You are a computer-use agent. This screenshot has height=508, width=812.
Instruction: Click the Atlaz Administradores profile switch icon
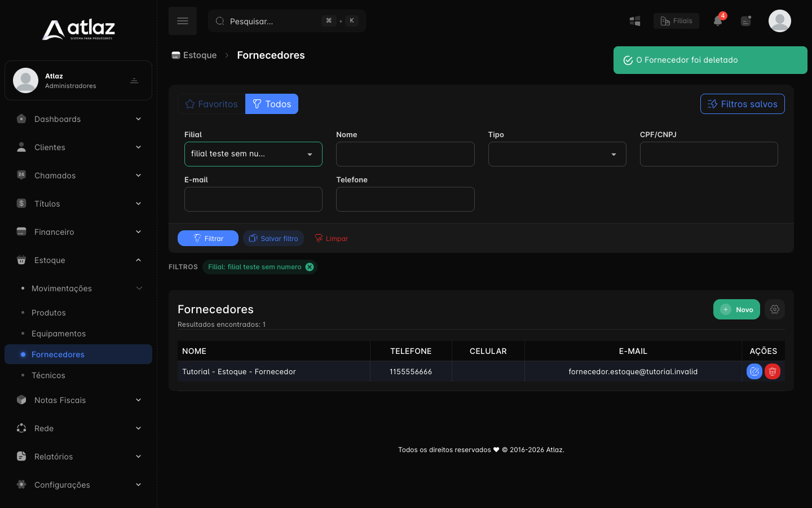[x=134, y=81]
